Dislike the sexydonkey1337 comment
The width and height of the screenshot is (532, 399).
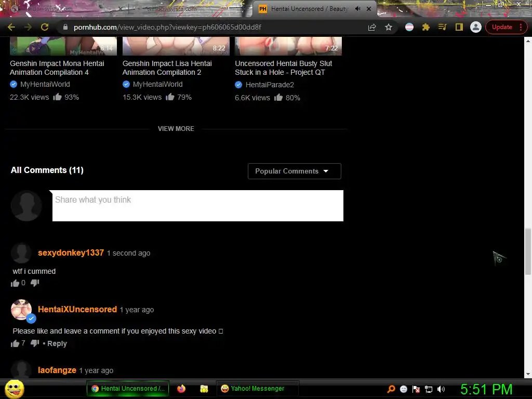[35, 283]
